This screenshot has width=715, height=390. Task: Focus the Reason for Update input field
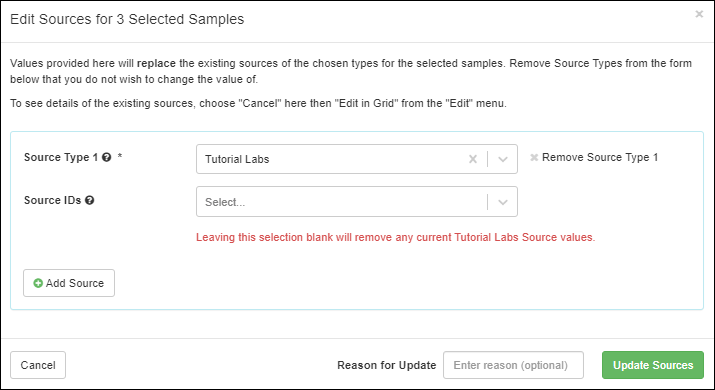point(513,365)
